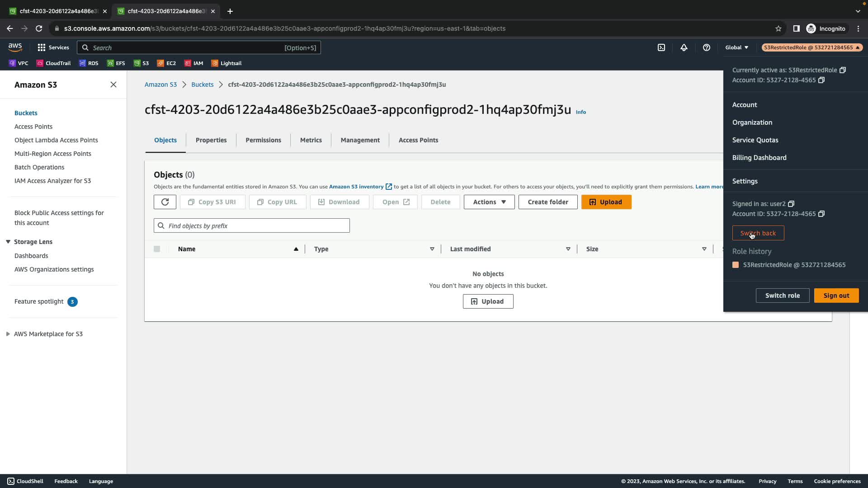This screenshot has width=868, height=488.
Task: Open the help question mark icon
Action: (x=706, y=47)
